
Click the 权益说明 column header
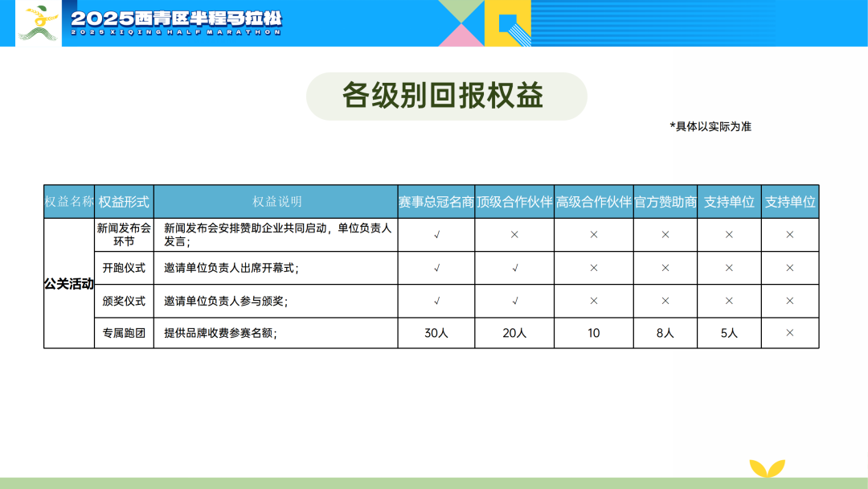click(276, 202)
